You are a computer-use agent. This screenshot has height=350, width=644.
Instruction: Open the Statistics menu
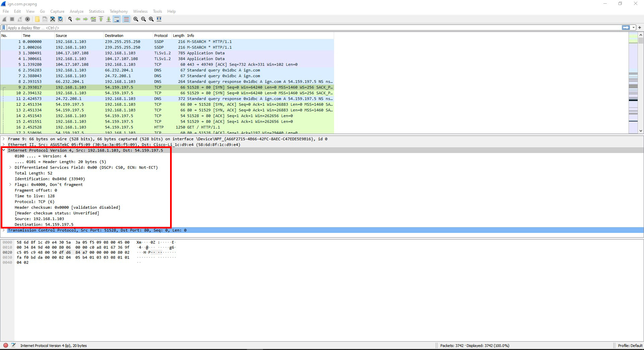pos(96,11)
